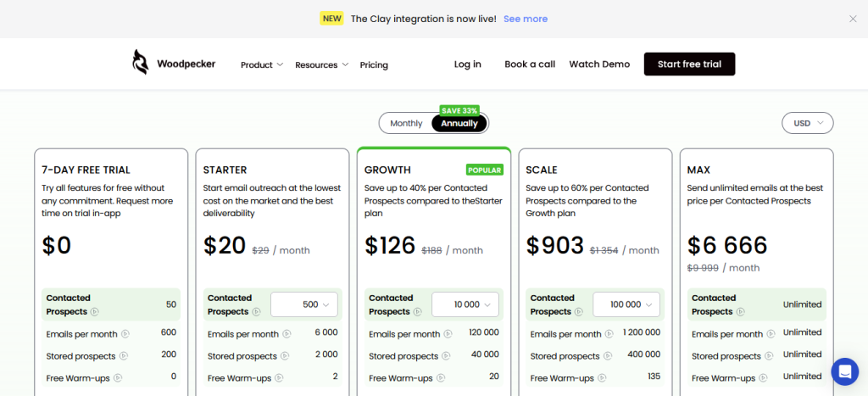The width and height of the screenshot is (868, 396).
Task: Click the MAX plan heading
Action: 698,170
